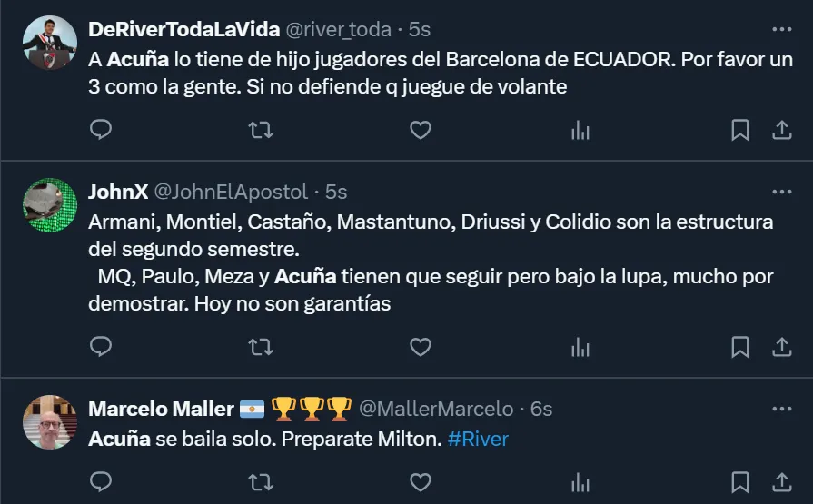Bookmark JohnX's tweet
The height and width of the screenshot is (504, 813).
(x=740, y=347)
